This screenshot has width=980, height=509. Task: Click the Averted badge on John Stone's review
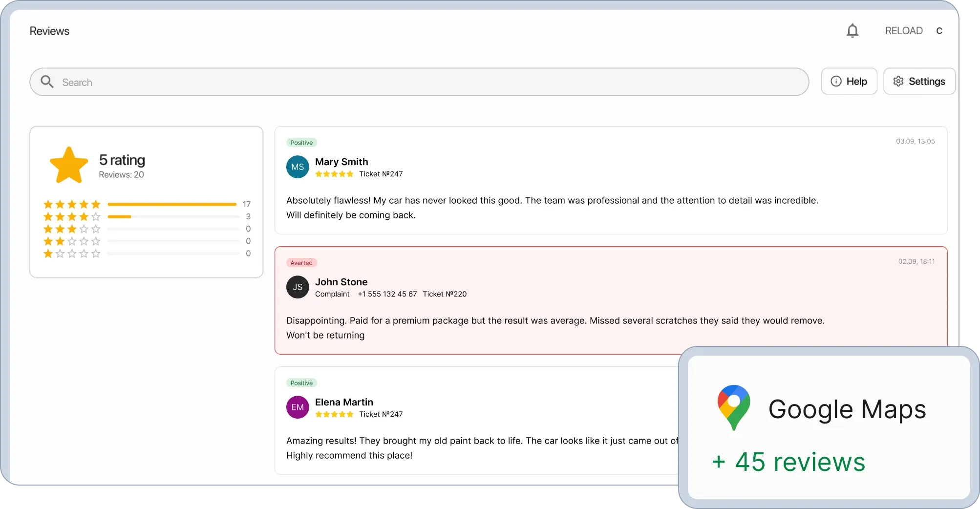click(x=301, y=262)
